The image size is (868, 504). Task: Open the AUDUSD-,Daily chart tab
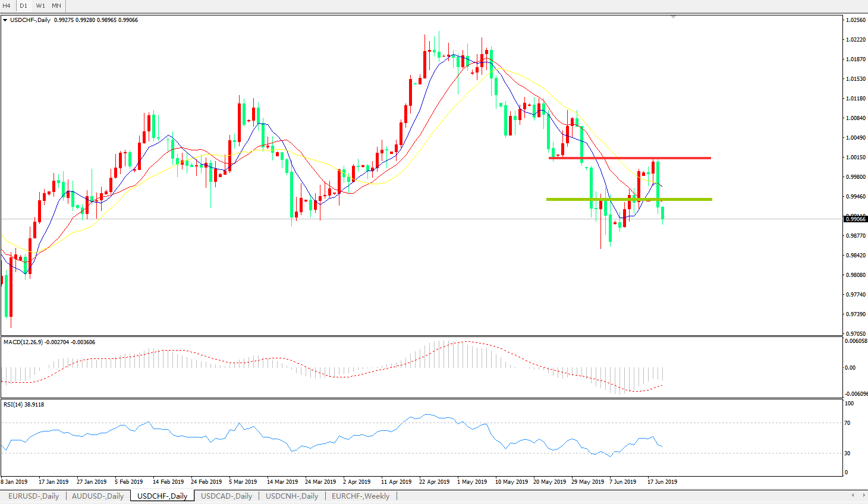pyautogui.click(x=98, y=496)
